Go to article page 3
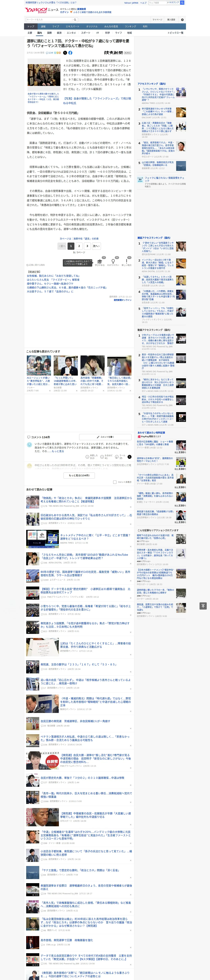The height and width of the screenshot is (980, 210). pyautogui.click(x=87, y=246)
